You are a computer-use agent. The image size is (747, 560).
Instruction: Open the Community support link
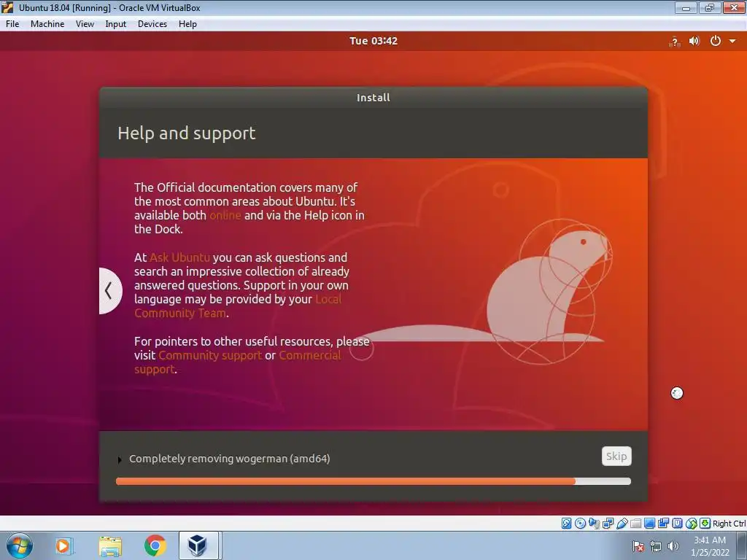point(210,355)
